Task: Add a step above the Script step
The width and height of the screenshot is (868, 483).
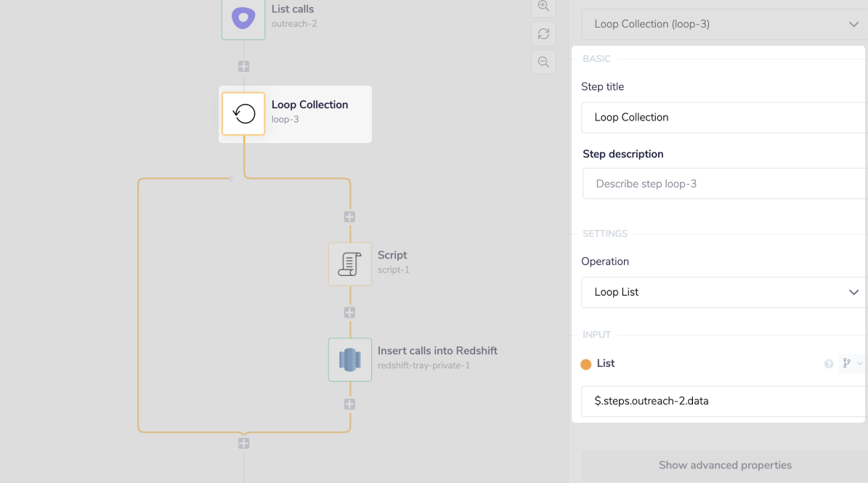Action: 349,217
